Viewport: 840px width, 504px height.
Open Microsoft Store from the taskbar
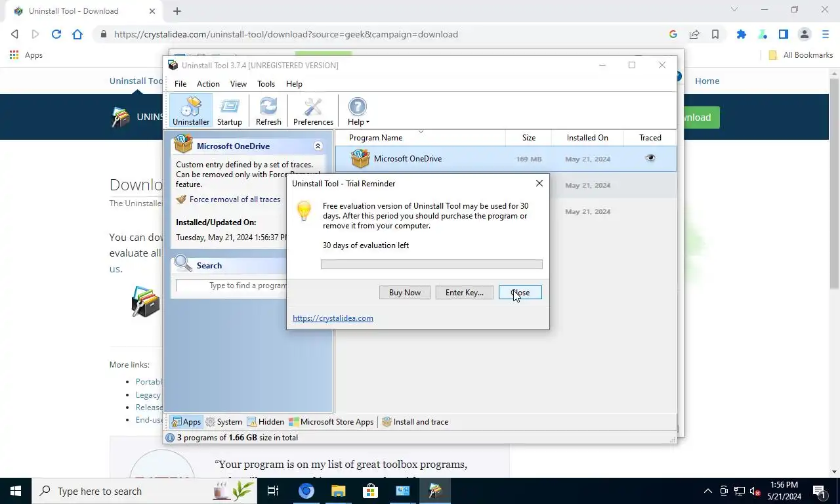click(370, 491)
